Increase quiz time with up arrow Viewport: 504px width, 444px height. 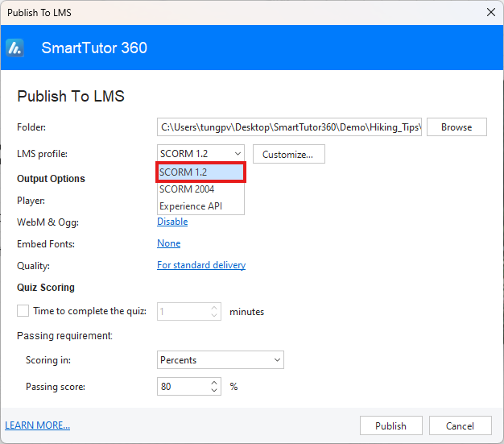214,308
